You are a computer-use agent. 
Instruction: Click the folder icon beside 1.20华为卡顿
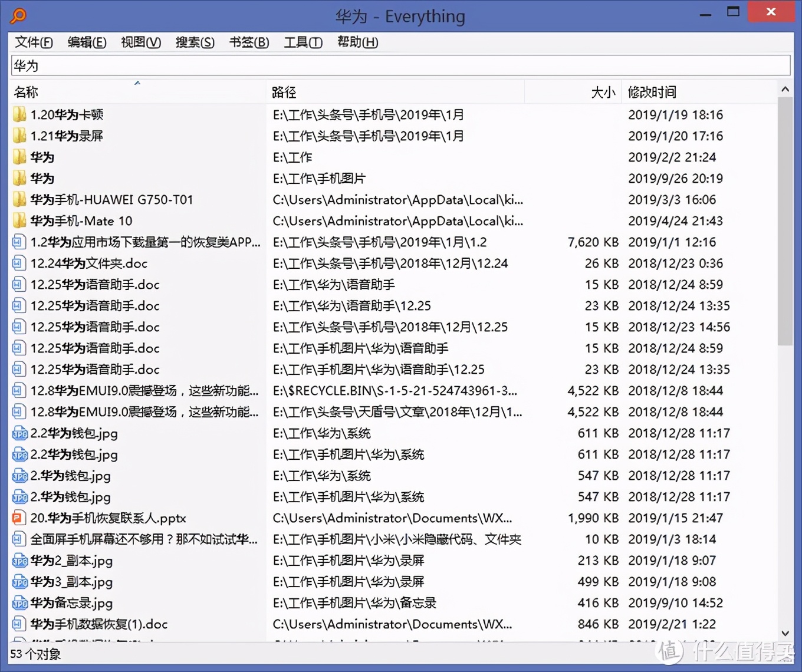tap(19, 114)
